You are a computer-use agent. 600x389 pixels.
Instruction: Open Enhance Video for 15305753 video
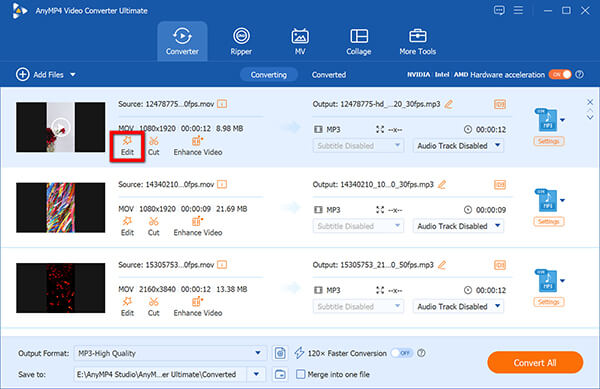click(198, 307)
